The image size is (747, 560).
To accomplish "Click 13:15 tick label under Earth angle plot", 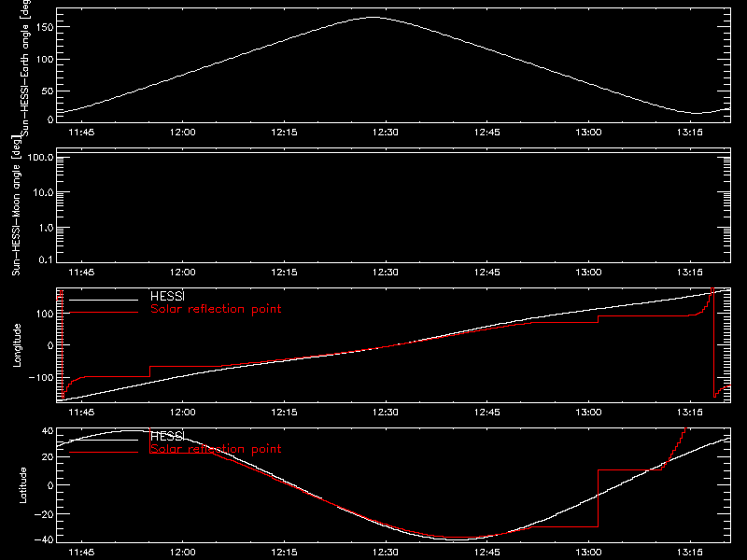I will (689, 132).
